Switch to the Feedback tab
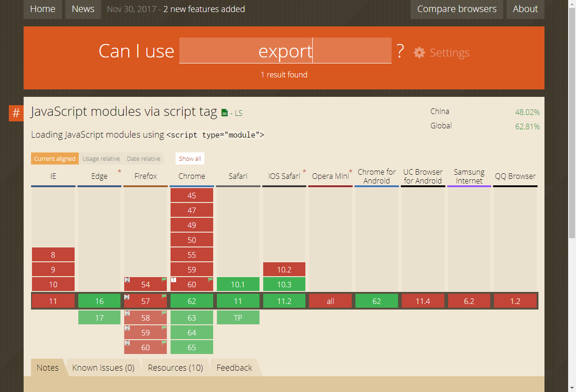Image resolution: width=576 pixels, height=392 pixels. 234,367
